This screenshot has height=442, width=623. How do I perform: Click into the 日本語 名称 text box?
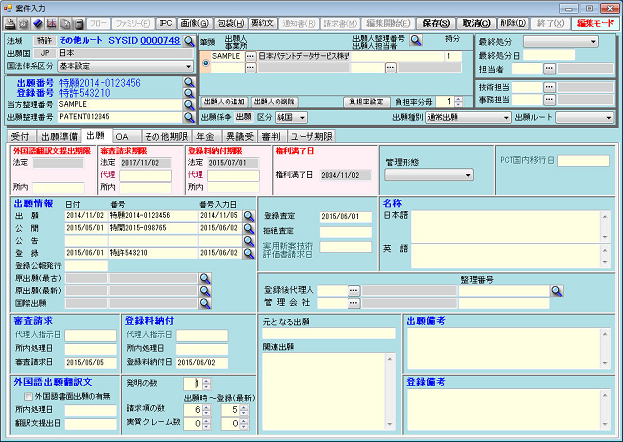coord(506,227)
